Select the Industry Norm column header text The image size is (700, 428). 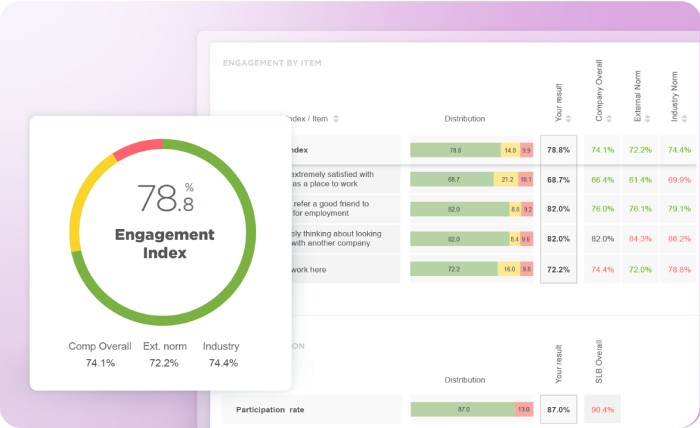pos(674,96)
